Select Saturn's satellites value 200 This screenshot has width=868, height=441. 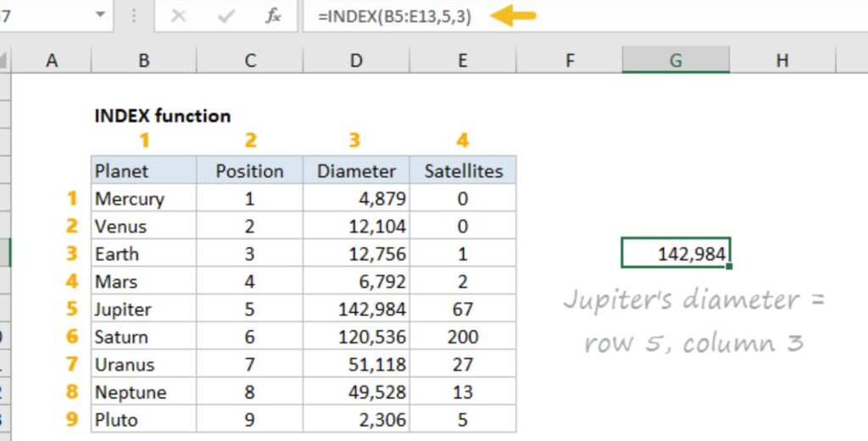click(463, 337)
